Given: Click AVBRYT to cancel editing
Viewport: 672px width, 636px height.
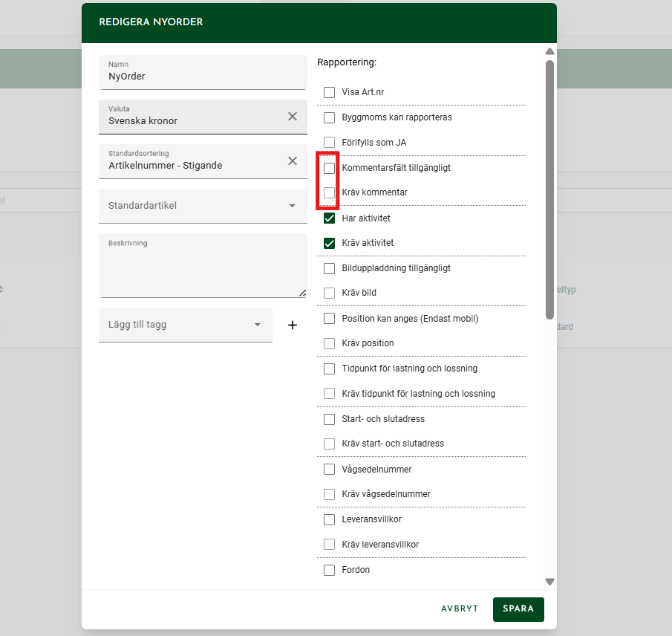Looking at the screenshot, I should pos(460,609).
